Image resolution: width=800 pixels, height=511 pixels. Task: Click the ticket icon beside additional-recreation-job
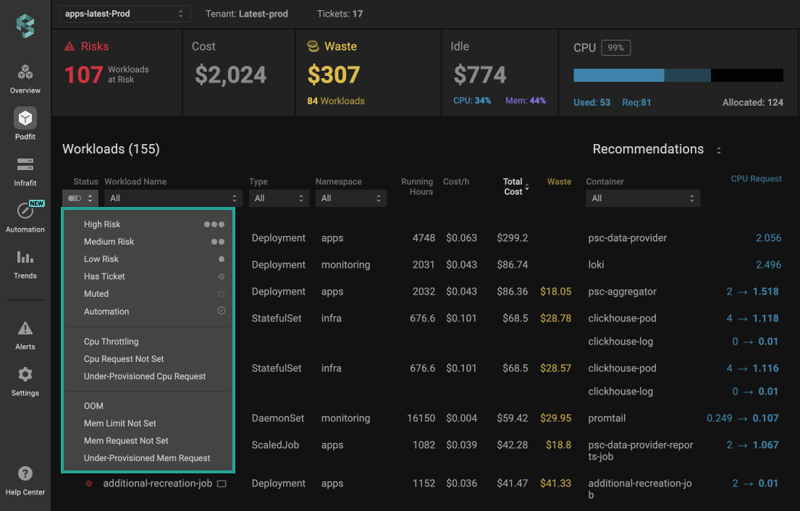click(x=221, y=483)
